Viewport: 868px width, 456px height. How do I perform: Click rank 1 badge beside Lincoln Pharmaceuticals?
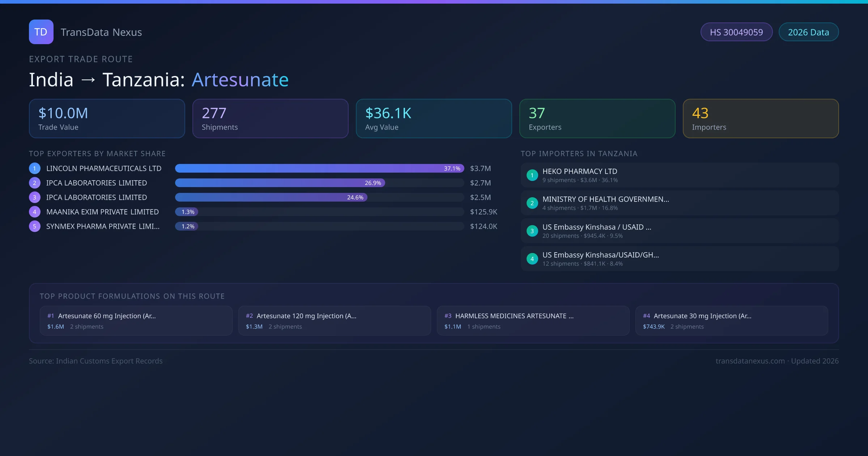click(35, 168)
